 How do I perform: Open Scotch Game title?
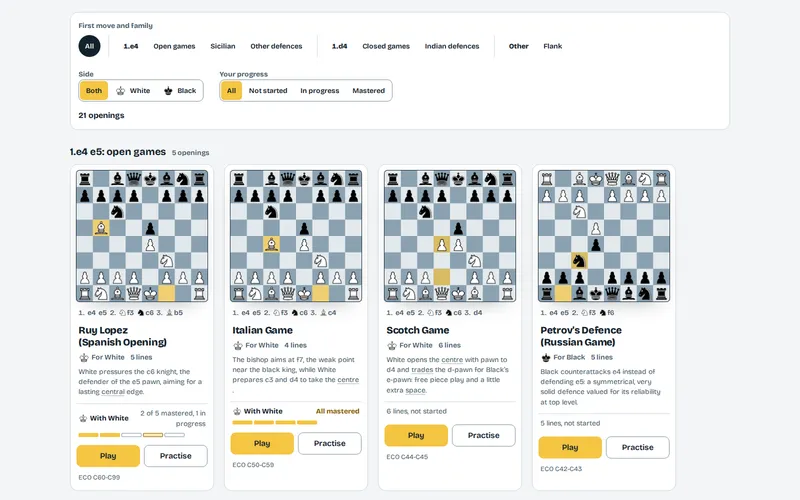417,330
